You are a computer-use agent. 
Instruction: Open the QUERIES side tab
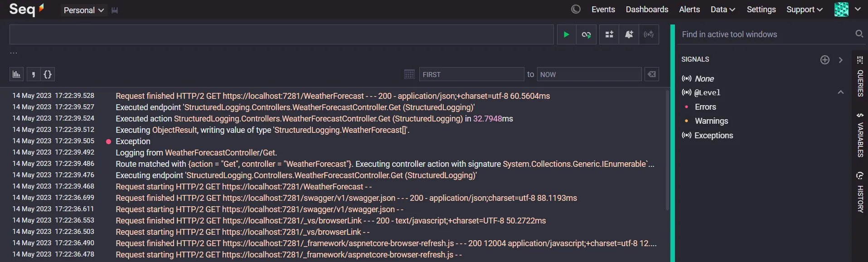coord(860,83)
